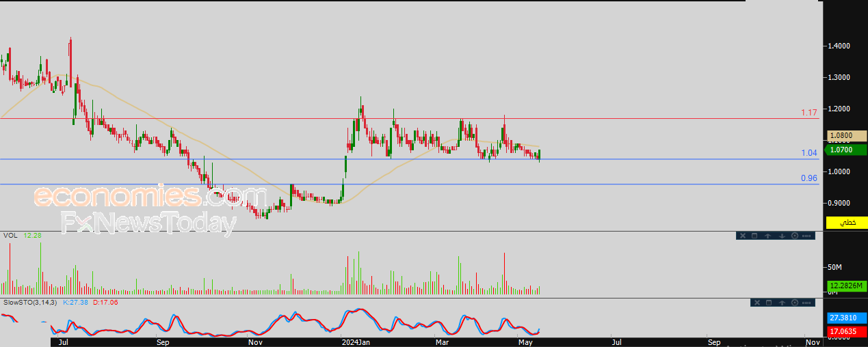Select the SlowSTO(3,14,3) indicator label
Image resolution: width=868 pixels, height=347 pixels.
(x=30, y=302)
